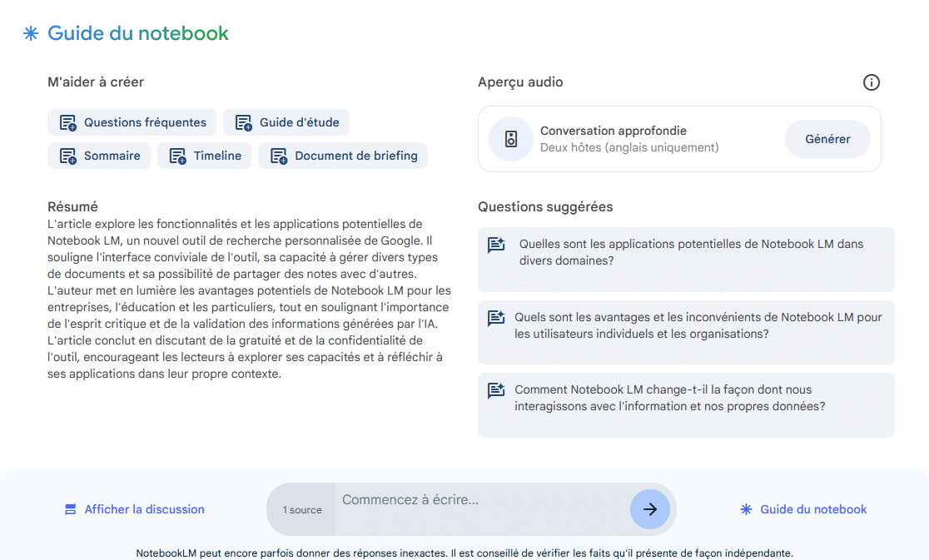Click the Guide du notebook page title
The image size is (929, 560).
138,33
